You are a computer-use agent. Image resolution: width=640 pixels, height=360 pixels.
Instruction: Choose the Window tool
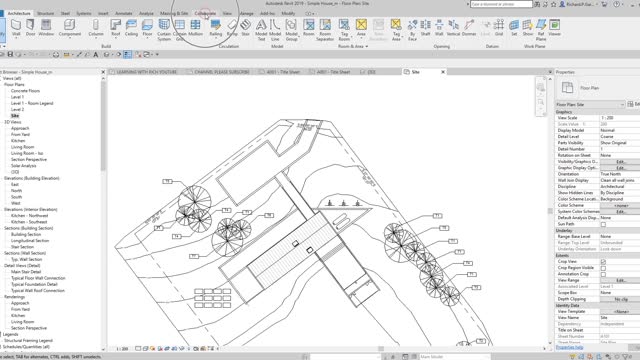(46, 28)
